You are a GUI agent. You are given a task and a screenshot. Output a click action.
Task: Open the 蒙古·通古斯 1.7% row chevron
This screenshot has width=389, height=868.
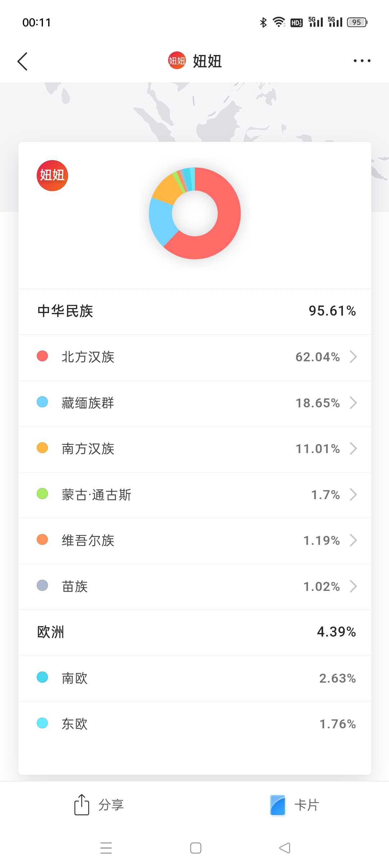353,494
